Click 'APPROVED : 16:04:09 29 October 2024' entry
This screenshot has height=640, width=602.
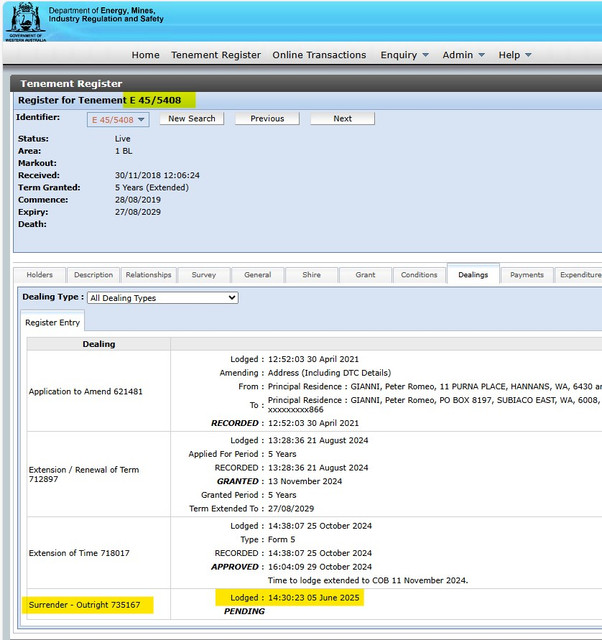291,567
